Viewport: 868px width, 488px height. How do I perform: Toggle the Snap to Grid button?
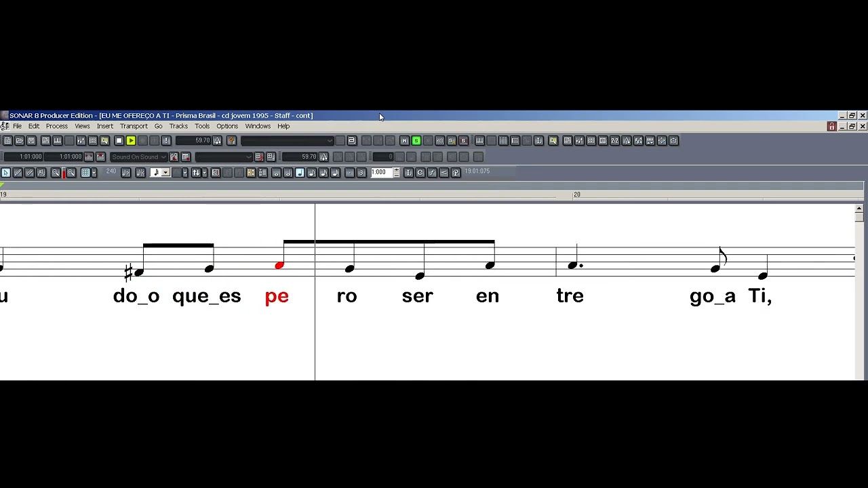[85, 173]
